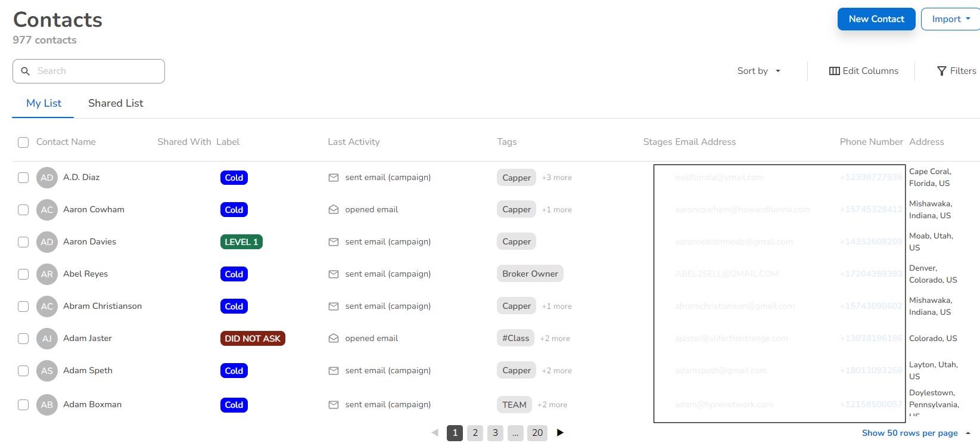
Task: Expand +3 more tags for A.D. Diaz
Action: [556, 178]
